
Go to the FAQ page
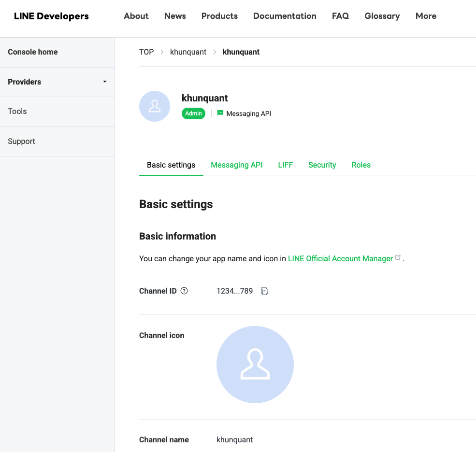tap(340, 16)
